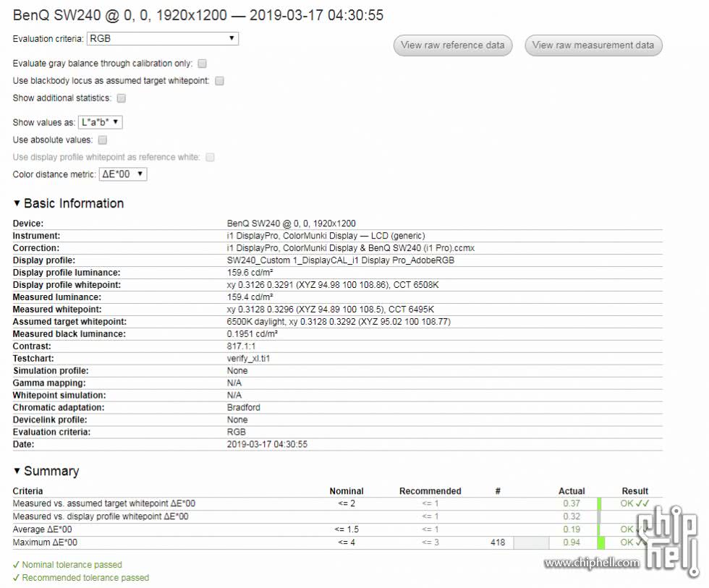Click the Criteria column header
The width and height of the screenshot is (709, 588).
point(27,491)
